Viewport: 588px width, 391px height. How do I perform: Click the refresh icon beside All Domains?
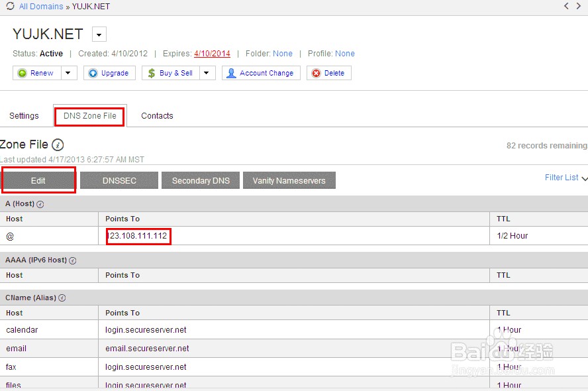click(10, 6)
